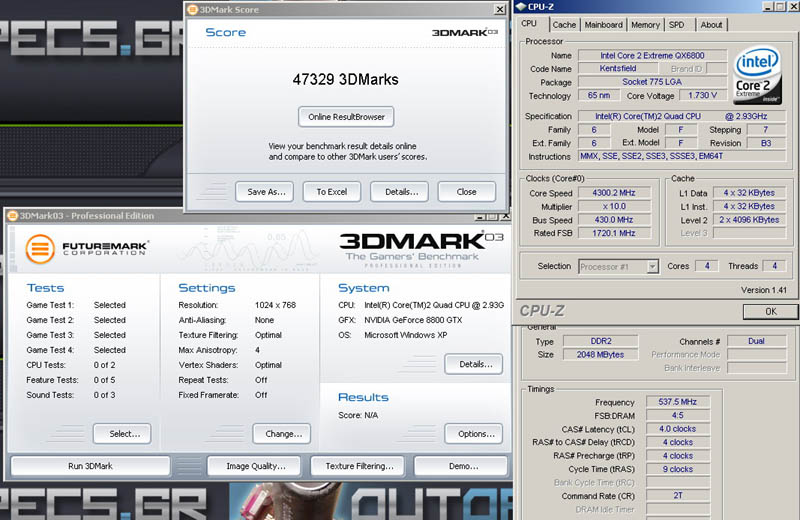This screenshot has width=800, height=520.
Task: Click the 4.0 clocks CAS latency value
Action: [x=678, y=429]
